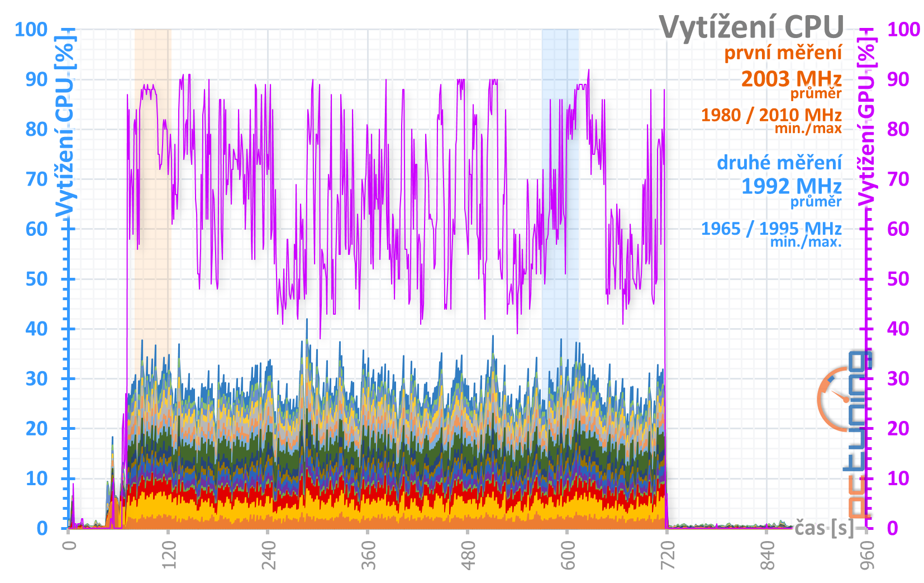
Task: Click the orange "2003 MHz" average value
Action: (791, 79)
